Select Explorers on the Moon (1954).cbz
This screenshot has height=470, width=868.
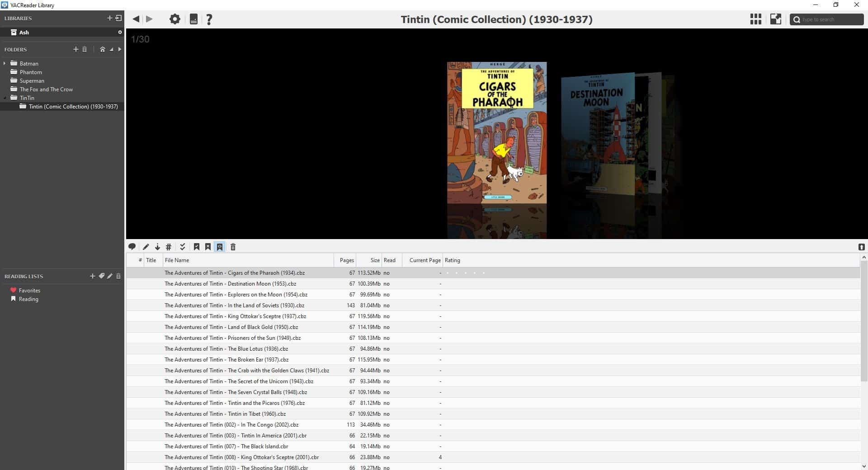click(493, 294)
